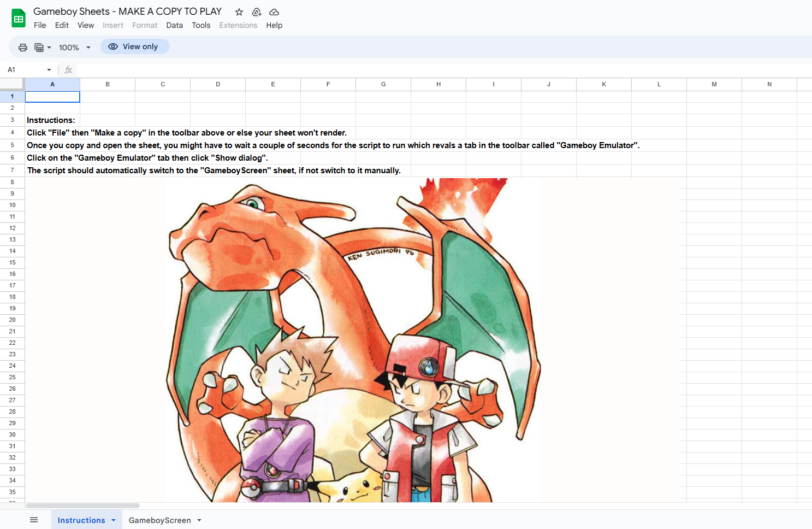Select column D header
Screen dimensions: 812x529
coord(218,84)
